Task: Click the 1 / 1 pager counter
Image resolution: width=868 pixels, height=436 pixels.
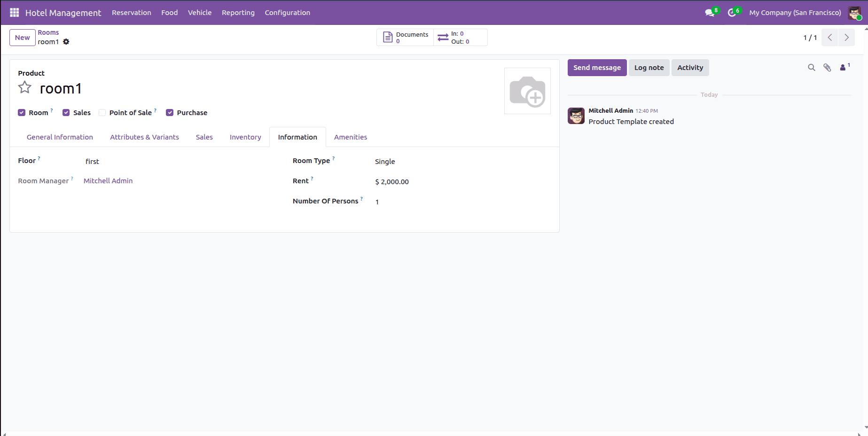Action: [x=810, y=38]
